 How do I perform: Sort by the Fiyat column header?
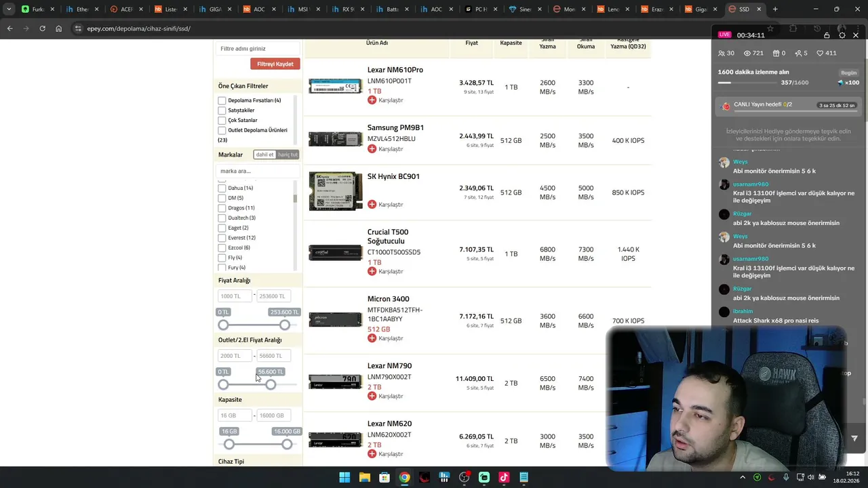point(471,43)
